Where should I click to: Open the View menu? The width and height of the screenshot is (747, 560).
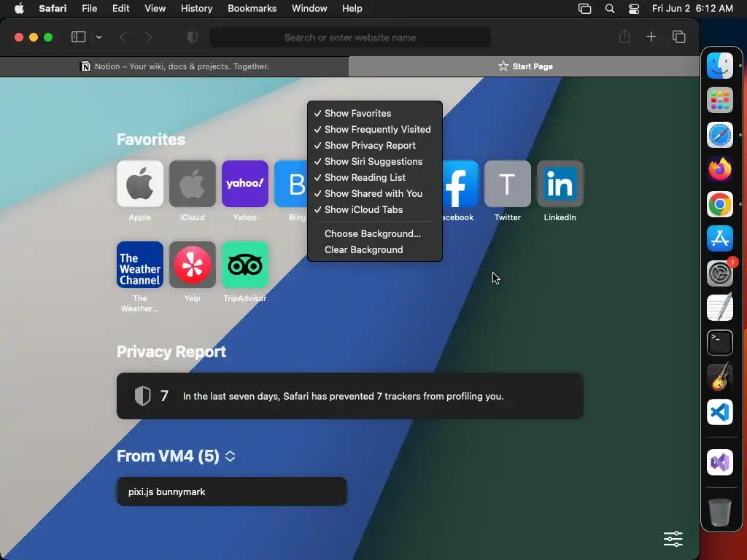(155, 9)
